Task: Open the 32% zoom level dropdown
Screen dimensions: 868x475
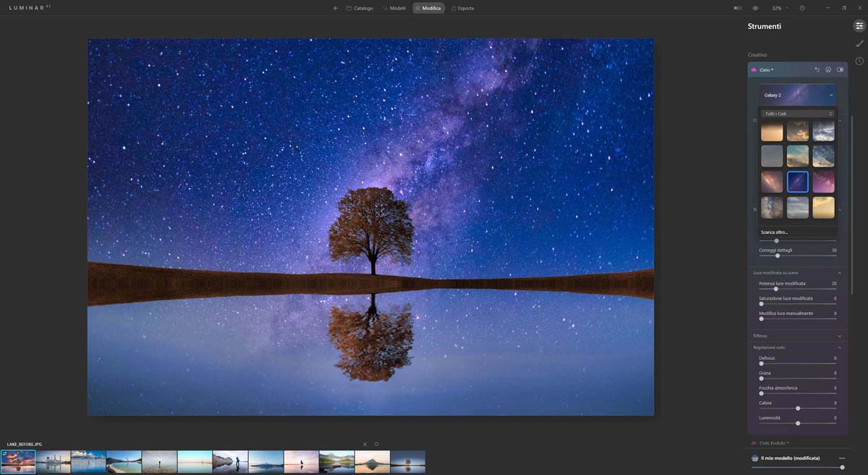Action: [780, 8]
